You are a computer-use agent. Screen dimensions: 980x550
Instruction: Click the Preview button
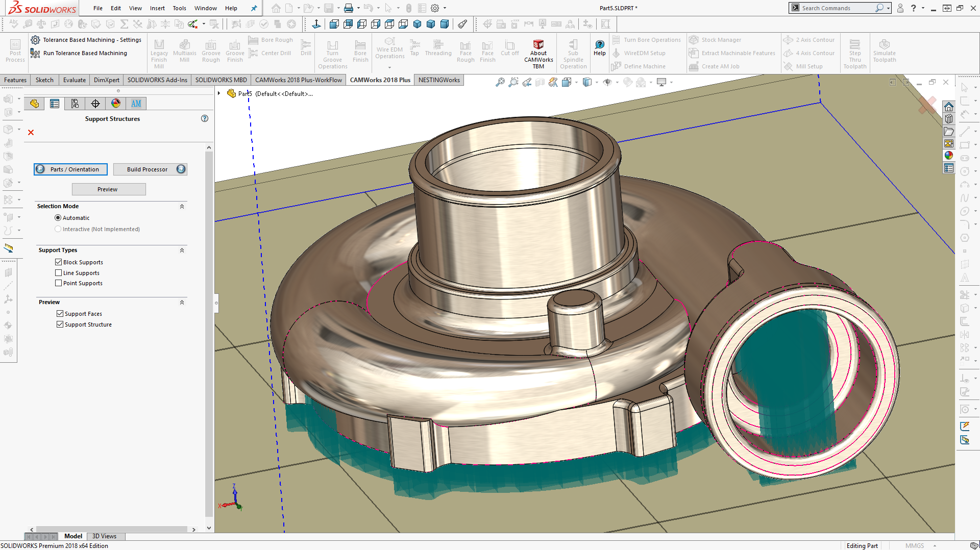coord(108,189)
